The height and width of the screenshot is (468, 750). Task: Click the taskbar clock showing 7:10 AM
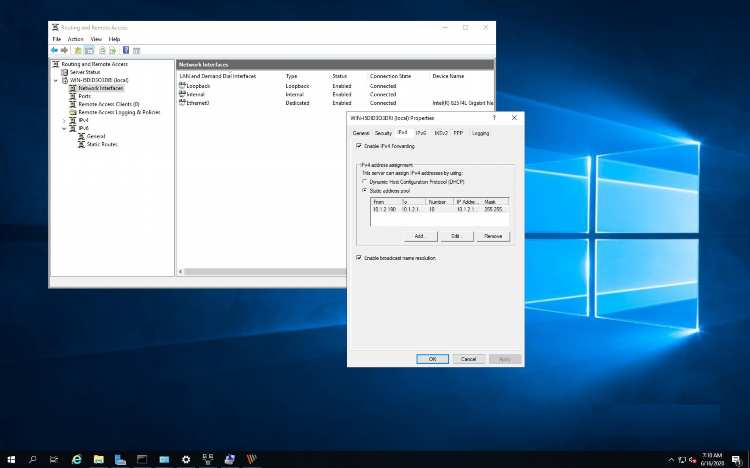click(x=711, y=460)
